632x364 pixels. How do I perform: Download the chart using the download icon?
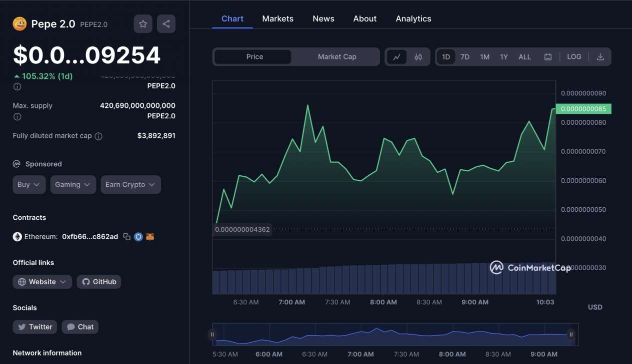[x=600, y=57]
